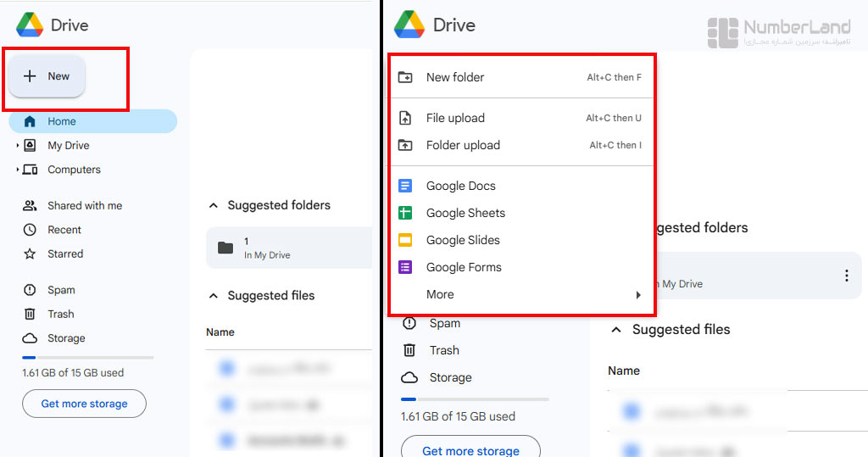868x457 pixels.
Task: Click the storage usage bar in right panel
Action: tap(475, 399)
